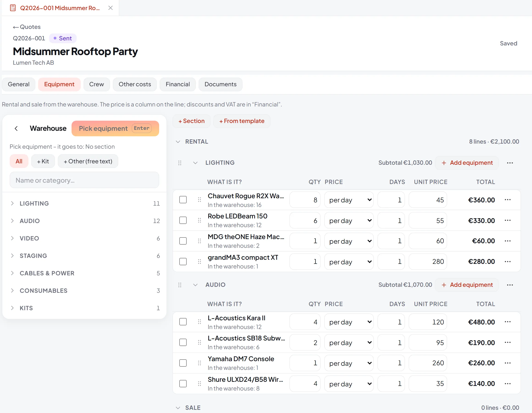Open the Crew tab
This screenshot has height=413, width=532.
click(97, 84)
